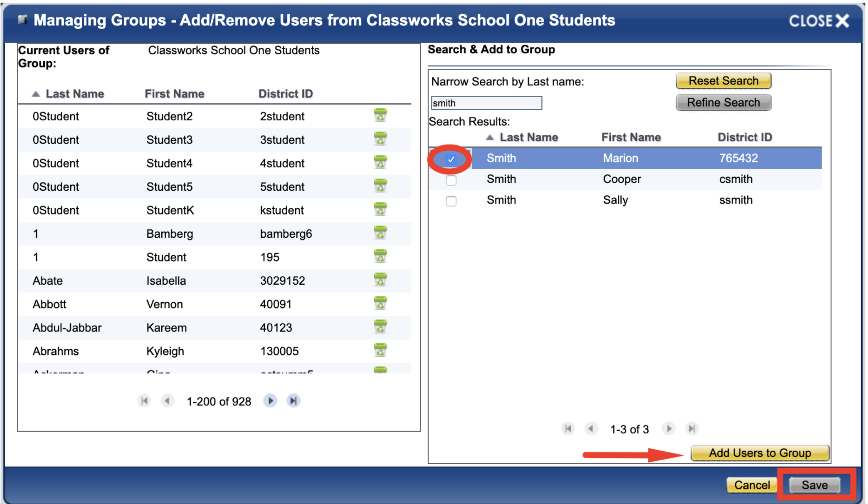
Task: Select the Abrahms last name cell
Action: click(x=55, y=351)
